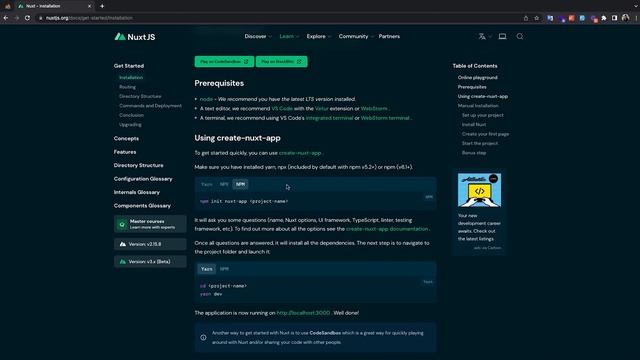640x360 pixels.
Task: Jump to Start the project in Table of Contents
Action: (x=480, y=143)
